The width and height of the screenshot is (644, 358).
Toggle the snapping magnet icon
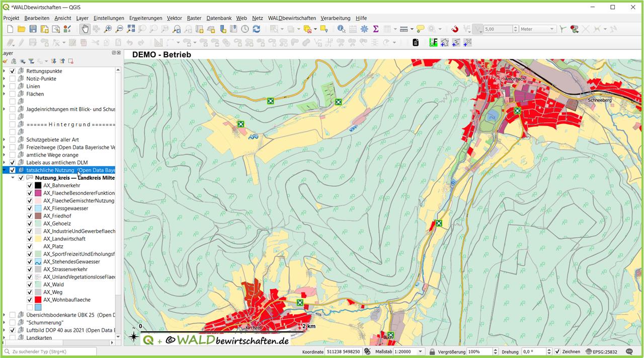(455, 29)
